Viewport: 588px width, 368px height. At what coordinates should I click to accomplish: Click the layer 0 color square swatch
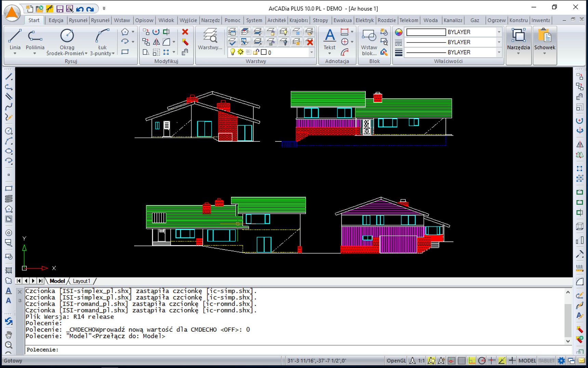[264, 52]
